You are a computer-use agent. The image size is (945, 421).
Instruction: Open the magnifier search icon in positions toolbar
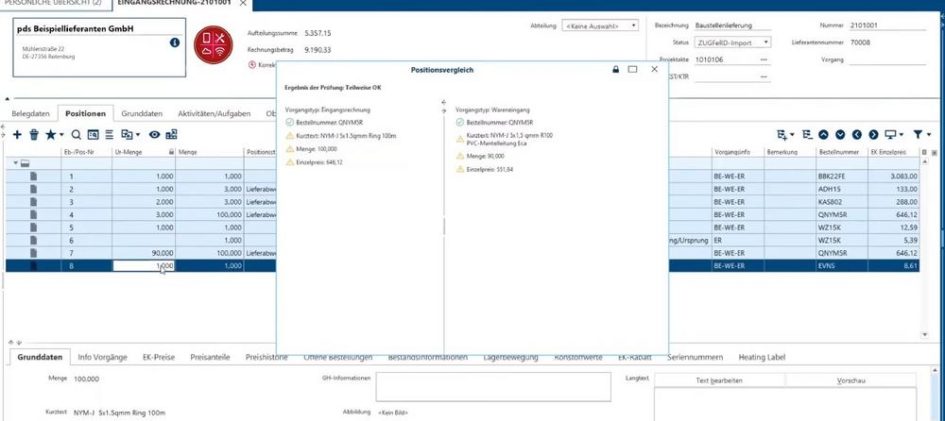coord(76,135)
